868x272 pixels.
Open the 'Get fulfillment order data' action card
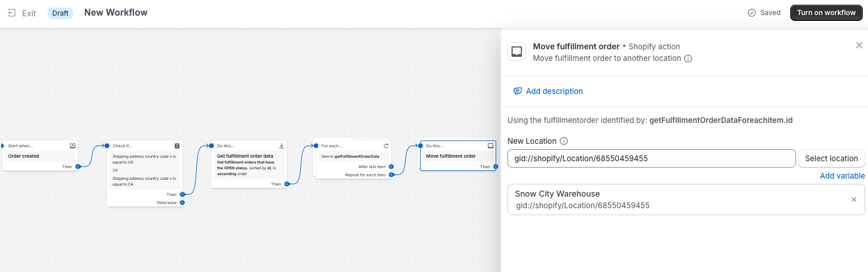pos(249,165)
